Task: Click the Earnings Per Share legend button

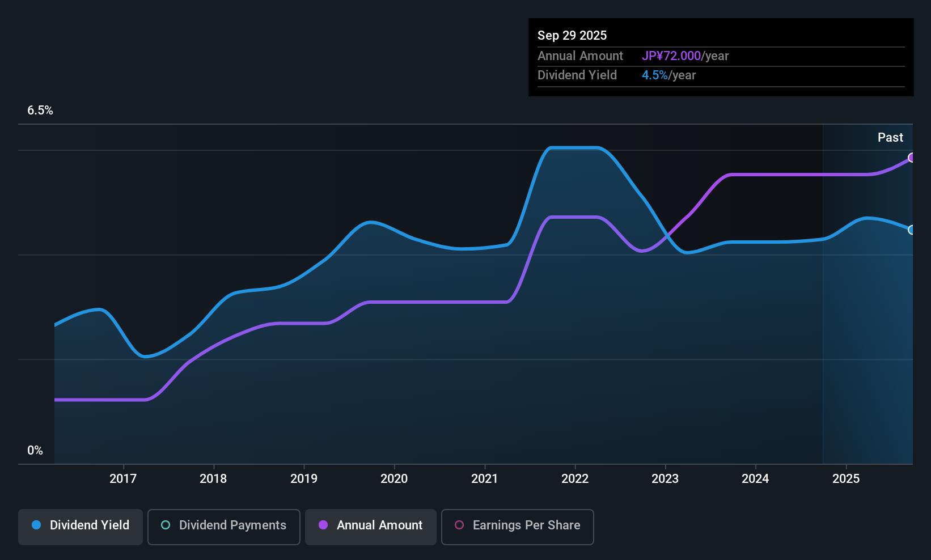Action: [x=517, y=527]
